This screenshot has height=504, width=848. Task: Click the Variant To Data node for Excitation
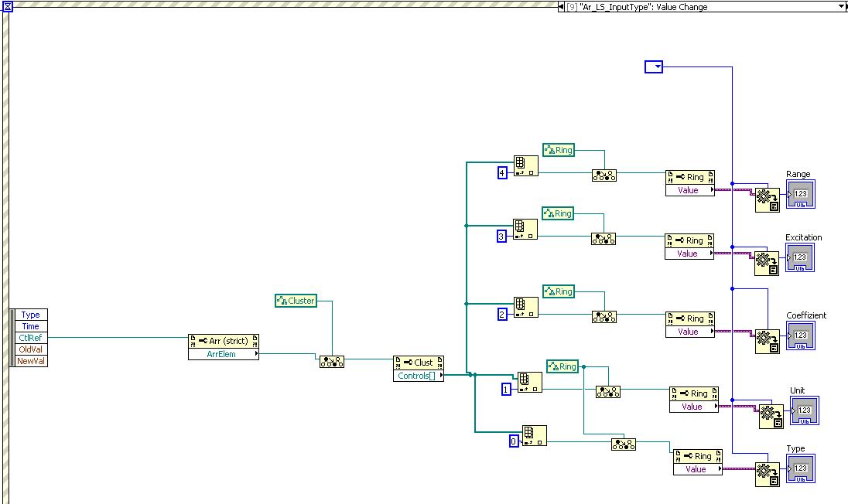767,263
